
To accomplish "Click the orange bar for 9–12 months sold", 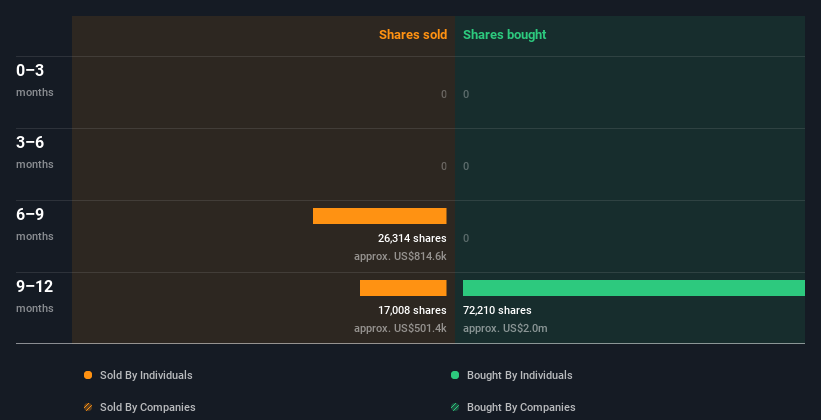I will (x=403, y=288).
